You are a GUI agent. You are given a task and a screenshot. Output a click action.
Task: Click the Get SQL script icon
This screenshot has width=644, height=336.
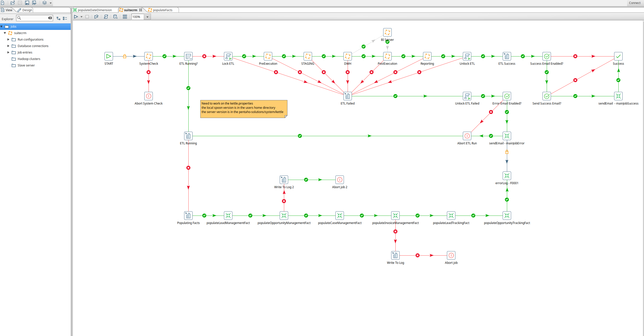106,17
